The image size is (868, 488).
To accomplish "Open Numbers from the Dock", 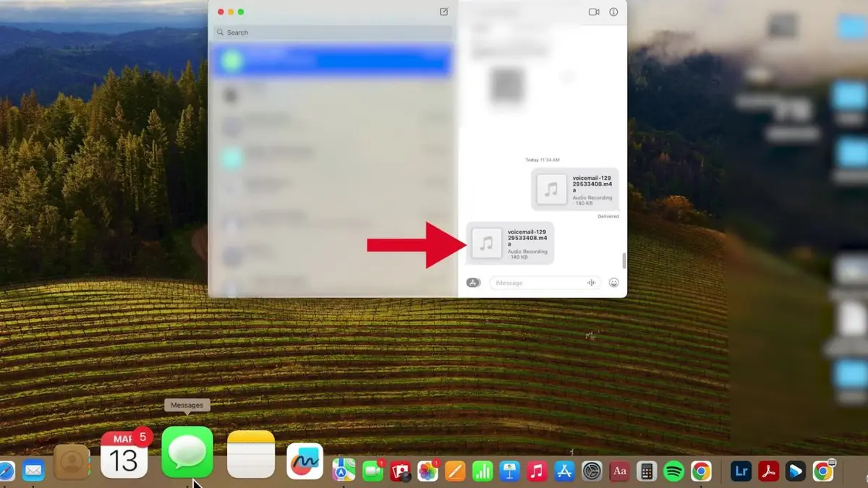I will tap(482, 471).
